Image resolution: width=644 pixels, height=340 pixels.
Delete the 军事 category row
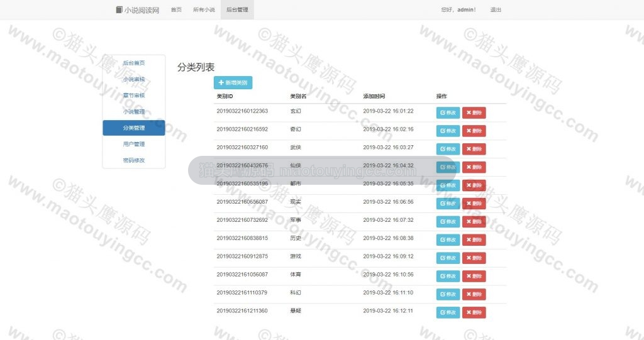pyautogui.click(x=474, y=222)
